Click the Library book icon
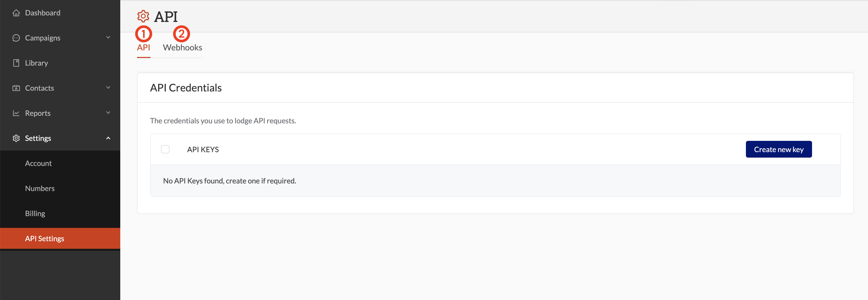The width and height of the screenshot is (868, 300). 16,63
